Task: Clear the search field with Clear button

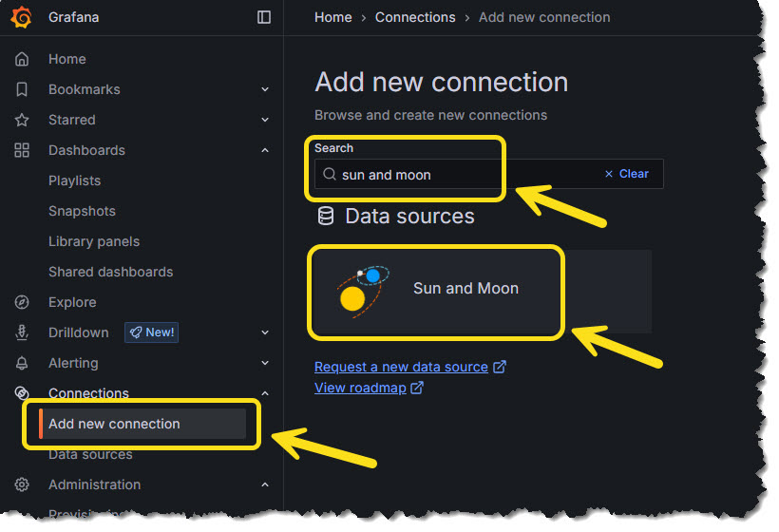Action: click(627, 174)
